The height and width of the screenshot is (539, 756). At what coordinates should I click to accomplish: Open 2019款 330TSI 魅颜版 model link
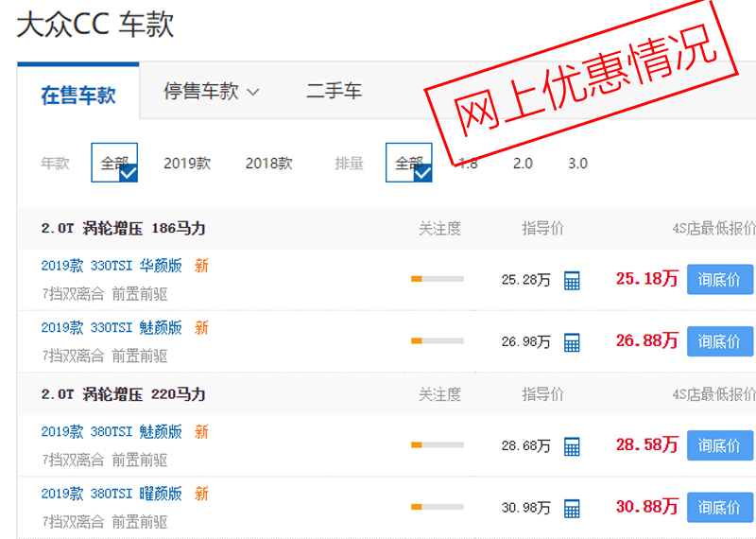point(112,328)
